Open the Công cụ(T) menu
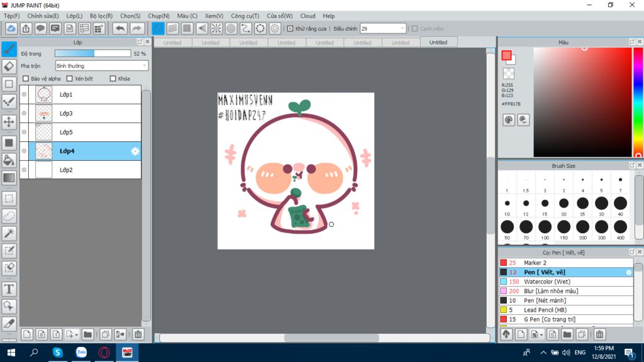 [245, 16]
